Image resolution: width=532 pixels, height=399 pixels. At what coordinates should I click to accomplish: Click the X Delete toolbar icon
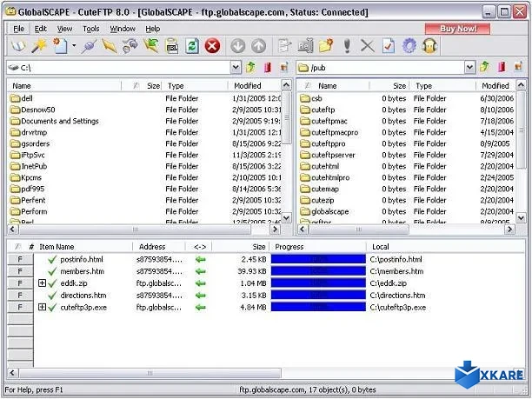368,46
